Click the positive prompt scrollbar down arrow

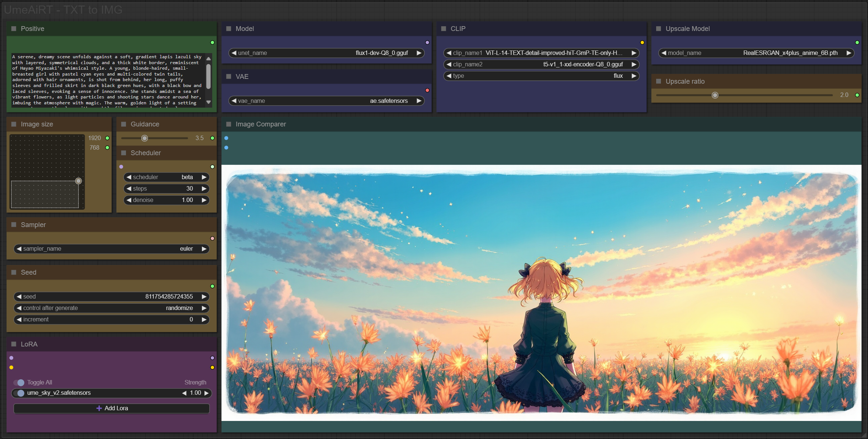point(209,102)
